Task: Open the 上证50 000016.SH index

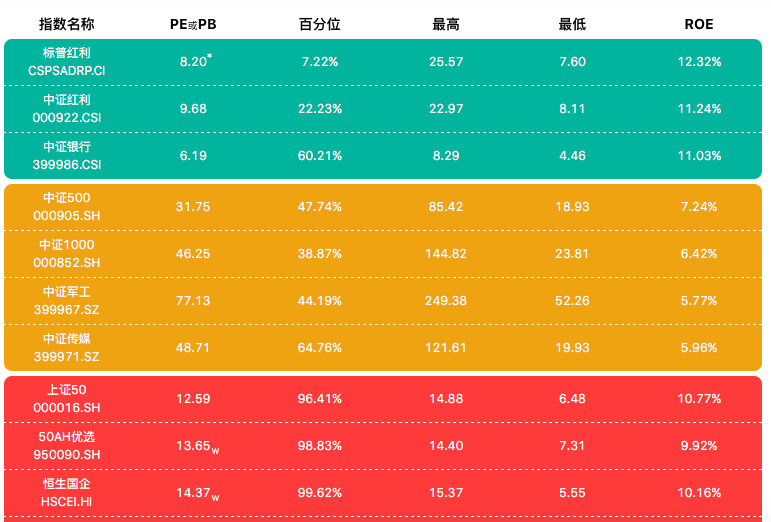Action: pyautogui.click(x=67, y=398)
